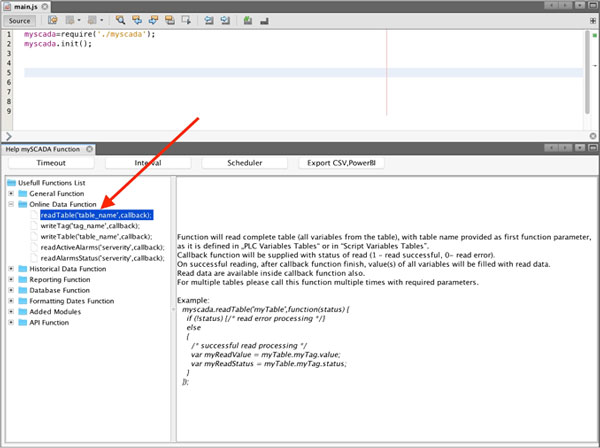
Task: Click the navigate Back toolbar icon
Action: point(70,20)
